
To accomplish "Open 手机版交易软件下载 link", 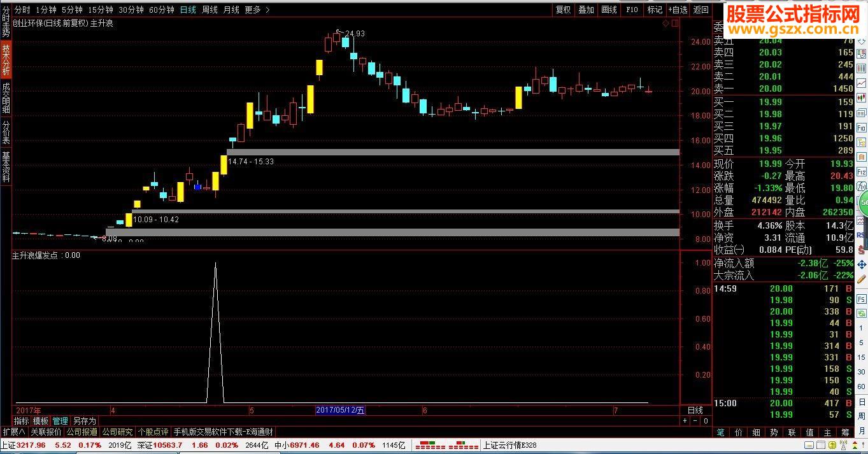I will point(224,432).
